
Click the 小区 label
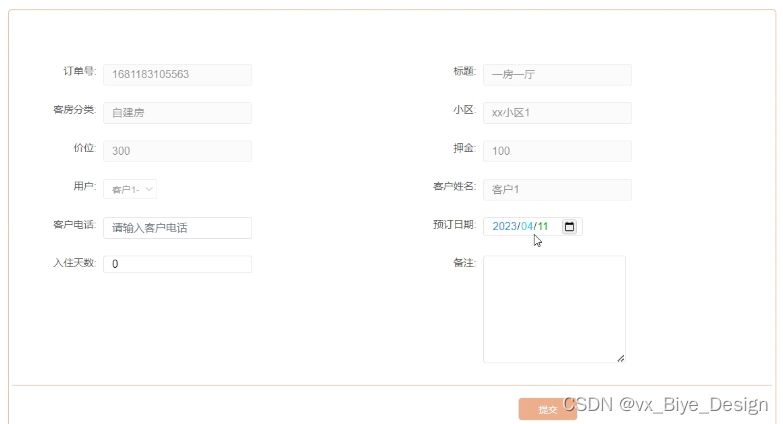pos(464,109)
